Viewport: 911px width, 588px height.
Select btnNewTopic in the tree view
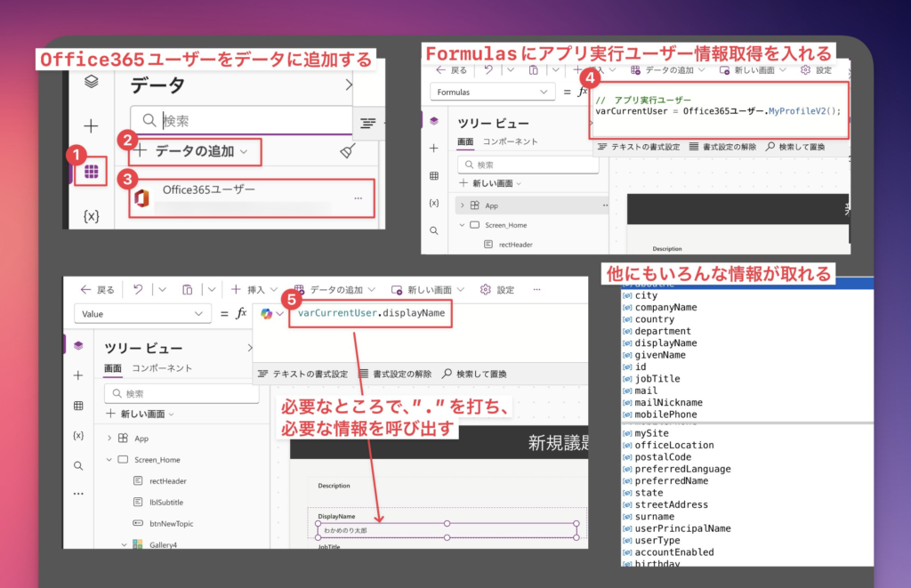[160, 523]
